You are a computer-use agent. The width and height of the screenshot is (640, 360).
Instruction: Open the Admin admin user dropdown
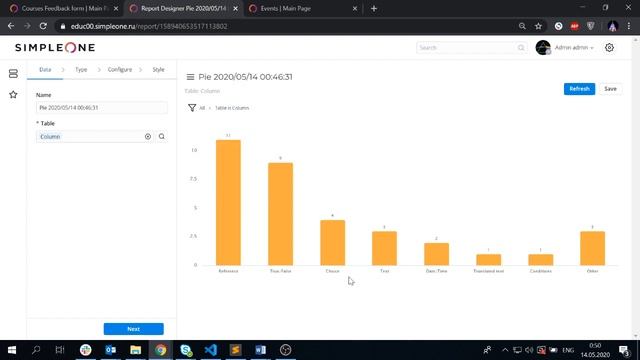pos(574,48)
